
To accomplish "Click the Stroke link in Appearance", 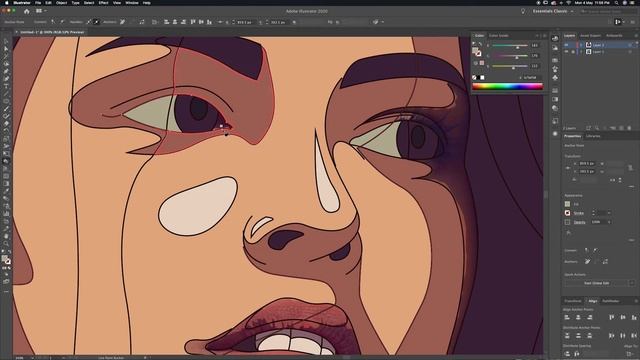I will [x=579, y=213].
